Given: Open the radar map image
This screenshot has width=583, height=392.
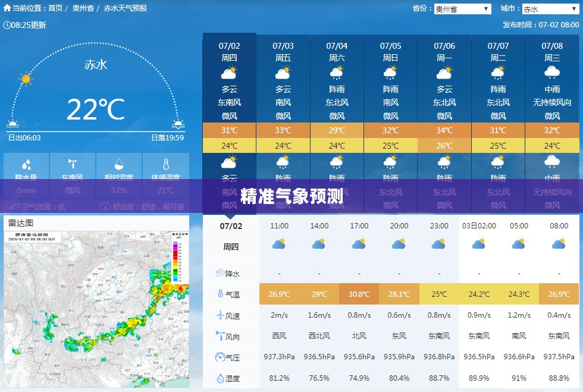Looking at the screenshot, I should click(96, 309).
